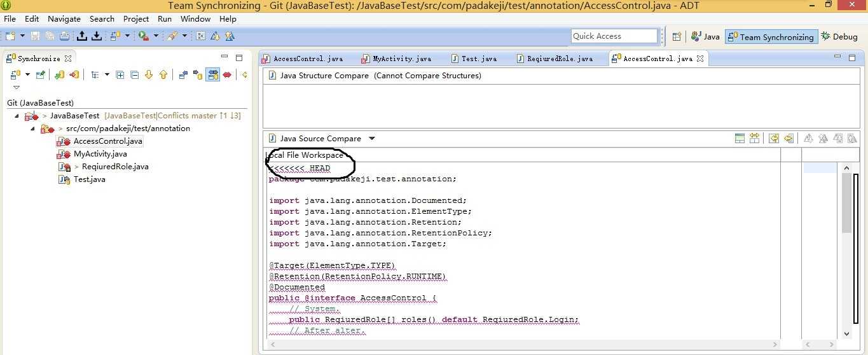The width and height of the screenshot is (868, 355).
Task: Switch to Team Synchronizing perspective
Action: click(x=771, y=36)
